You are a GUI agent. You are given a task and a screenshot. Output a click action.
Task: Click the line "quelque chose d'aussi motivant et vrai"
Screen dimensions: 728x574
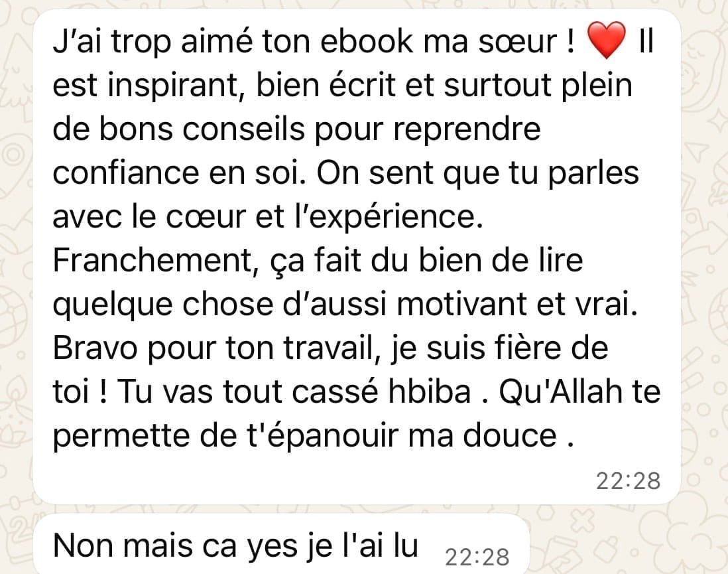pyautogui.click(x=345, y=305)
